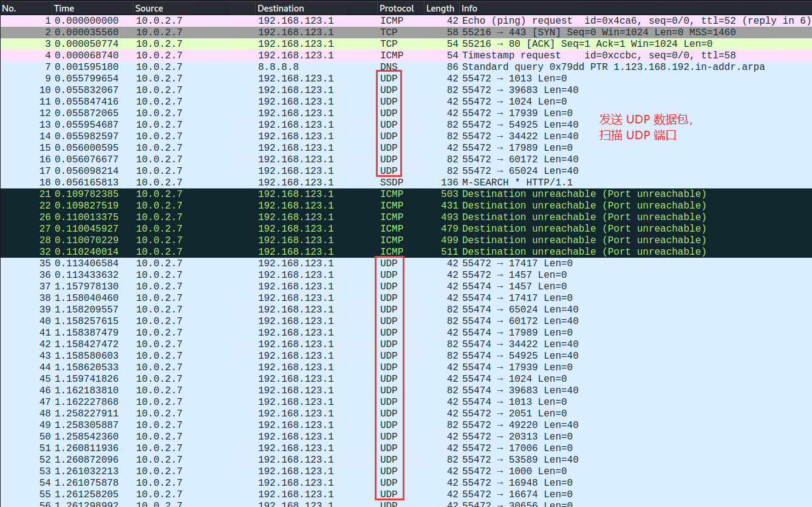Select packet 40 UDP 55474 → 60172

(406, 321)
